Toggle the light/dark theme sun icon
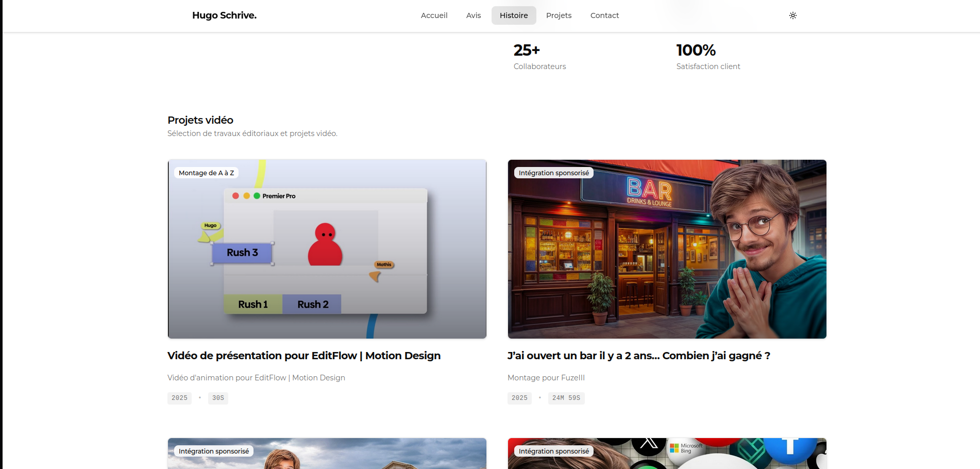 click(x=792, y=15)
